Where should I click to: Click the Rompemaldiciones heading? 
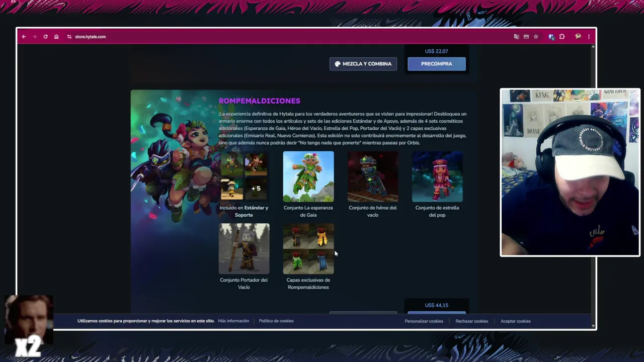tap(259, 101)
